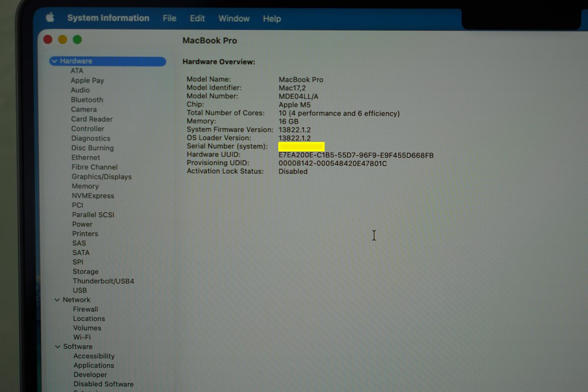Click the Chip value Apple M5

coord(295,105)
